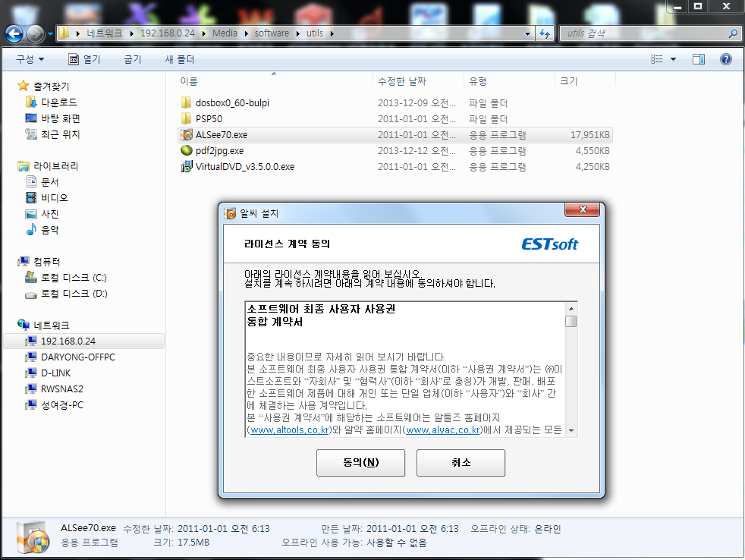This screenshot has width=745, height=560.
Task: Click the ALSee70.exe details pane thumbnail
Action: pos(33,538)
